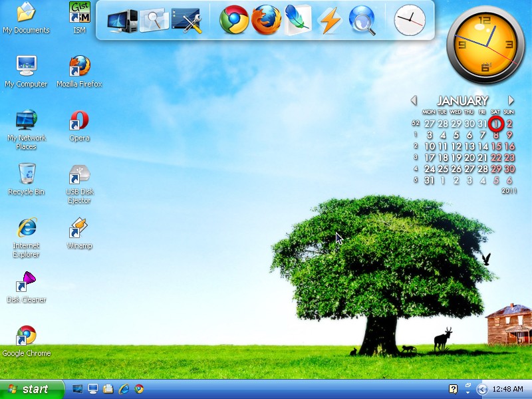532x399 pixels.
Task: Open the tools and settings dock icon
Action: click(187, 21)
